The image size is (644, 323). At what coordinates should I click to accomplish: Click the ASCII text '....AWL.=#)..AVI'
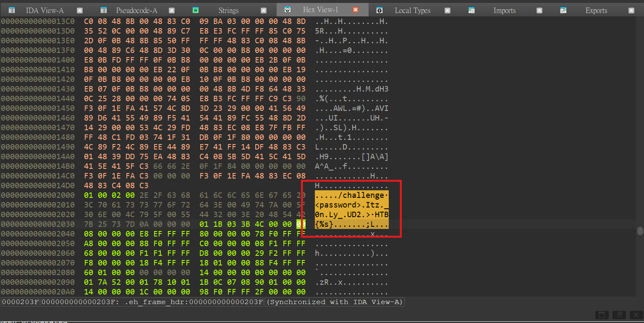[352, 108]
